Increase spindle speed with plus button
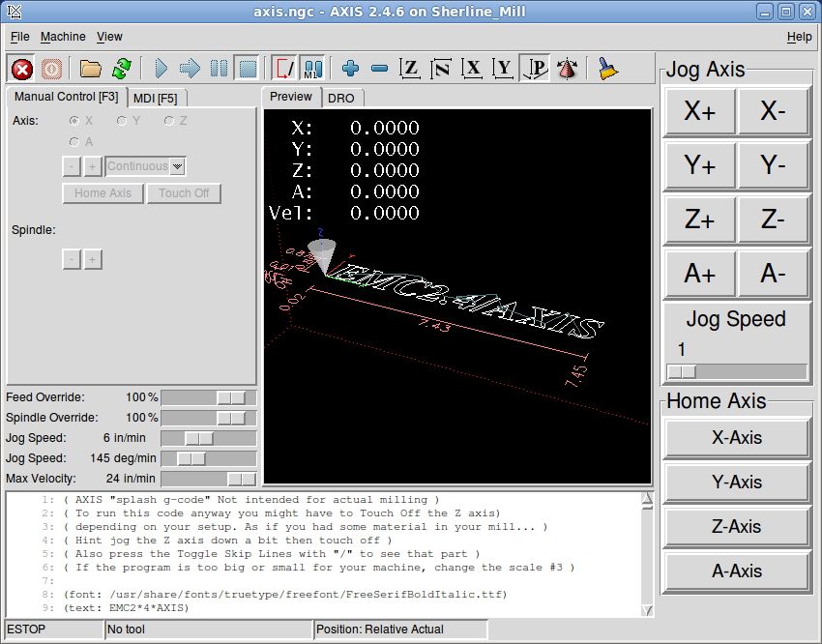822x644 pixels. click(x=92, y=259)
